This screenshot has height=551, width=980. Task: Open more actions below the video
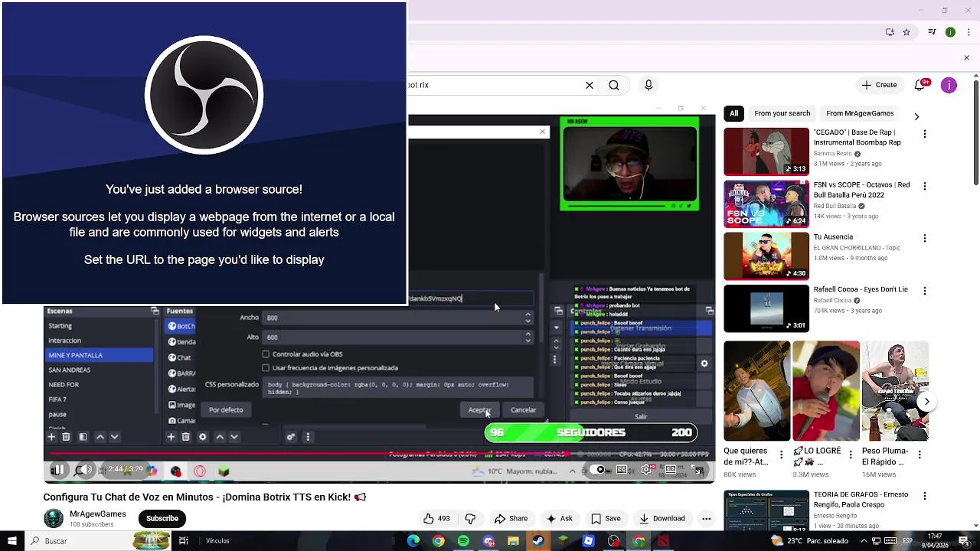click(707, 519)
